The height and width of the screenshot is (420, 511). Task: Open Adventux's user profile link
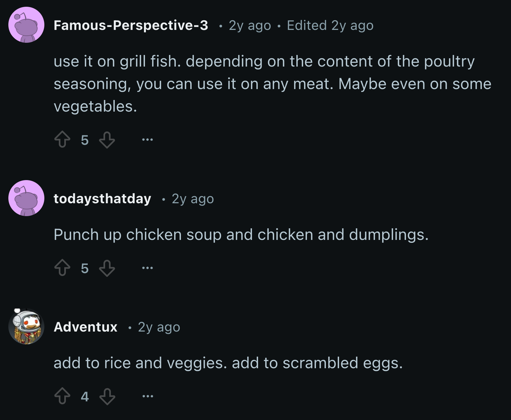coord(85,327)
